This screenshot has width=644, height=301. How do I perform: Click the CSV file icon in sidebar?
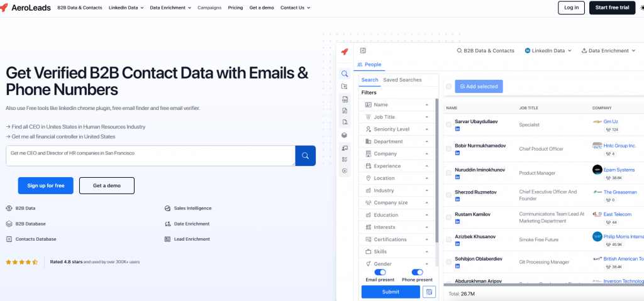pyautogui.click(x=345, y=99)
